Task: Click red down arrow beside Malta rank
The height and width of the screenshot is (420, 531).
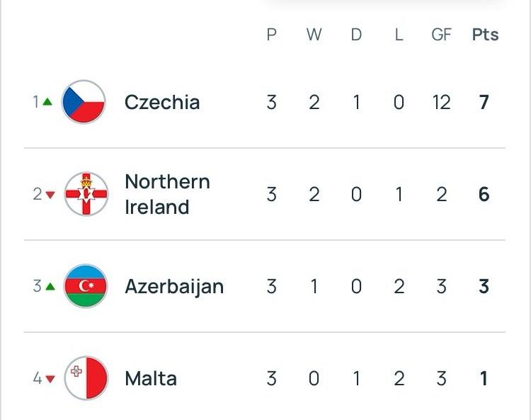Action: coord(50,379)
